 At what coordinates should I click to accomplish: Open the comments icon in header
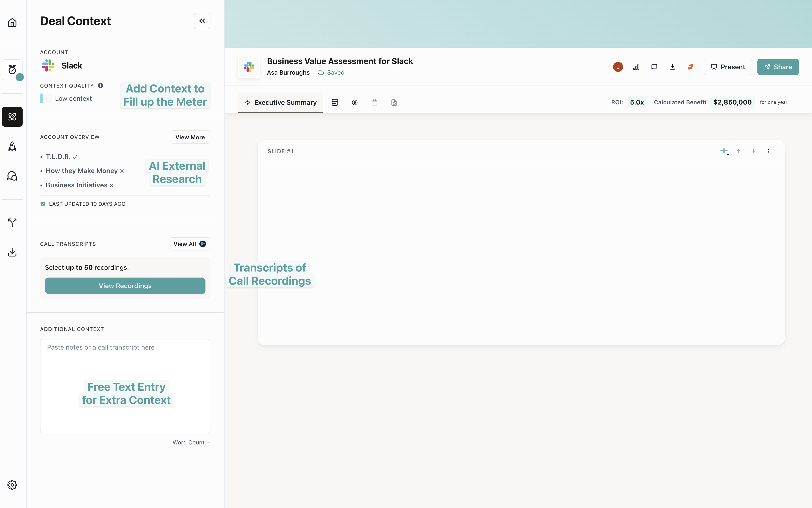[x=654, y=67]
